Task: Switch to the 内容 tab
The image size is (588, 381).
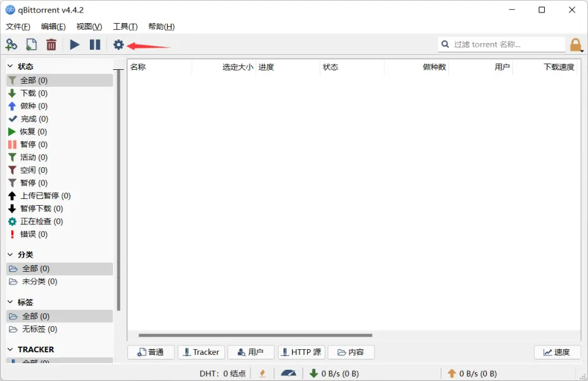Action: coord(351,352)
